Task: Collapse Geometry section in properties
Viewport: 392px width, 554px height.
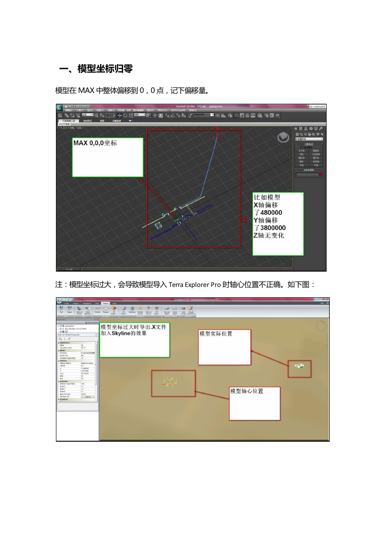Action: pos(59,382)
